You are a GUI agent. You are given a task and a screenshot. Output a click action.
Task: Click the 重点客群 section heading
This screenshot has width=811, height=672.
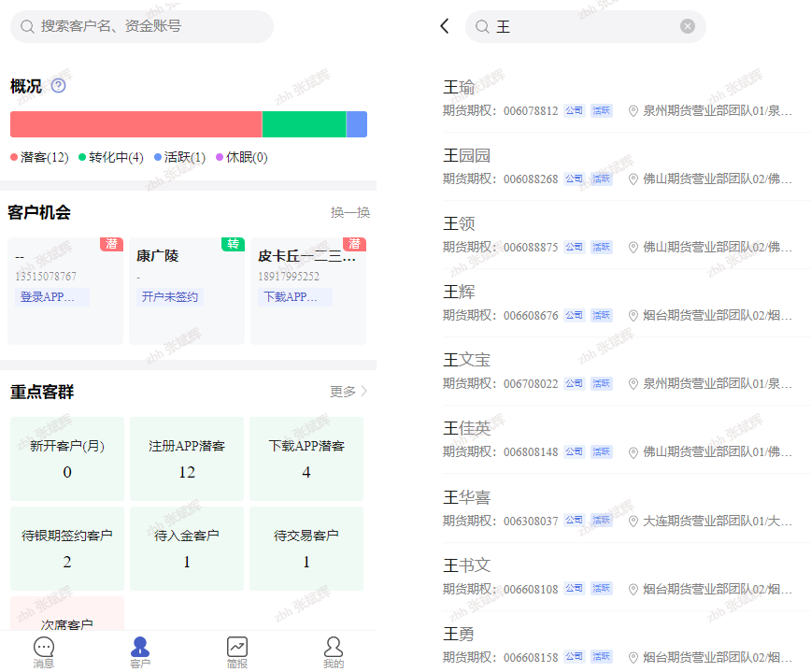click(42, 392)
